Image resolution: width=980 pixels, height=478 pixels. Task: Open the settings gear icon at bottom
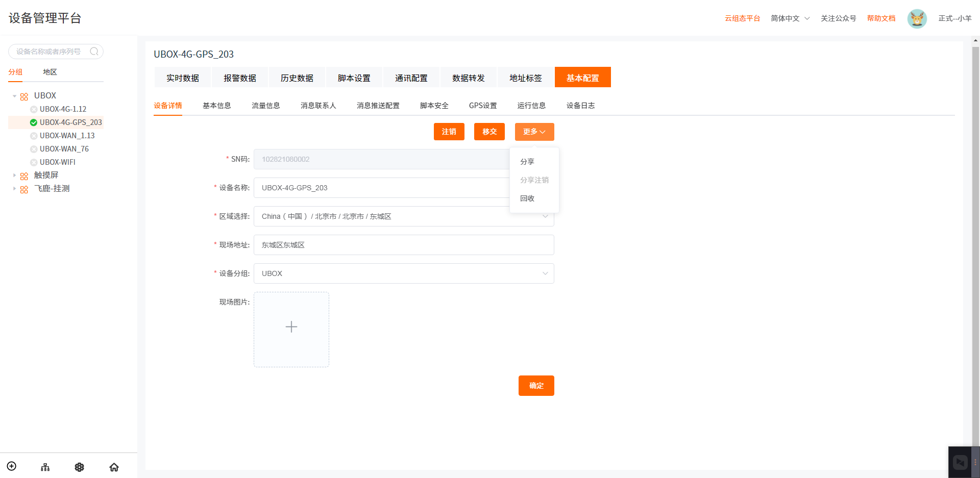(80, 467)
